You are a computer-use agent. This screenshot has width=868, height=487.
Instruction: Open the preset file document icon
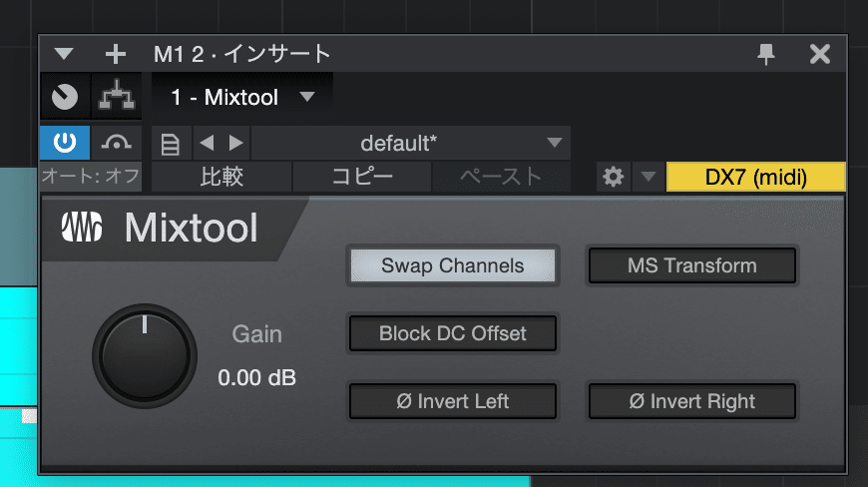point(170,145)
